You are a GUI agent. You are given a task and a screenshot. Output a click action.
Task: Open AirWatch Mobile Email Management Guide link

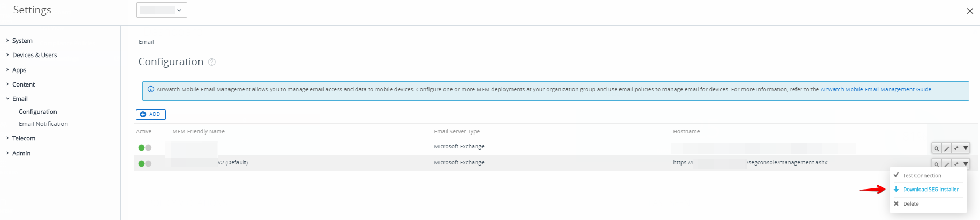point(876,90)
